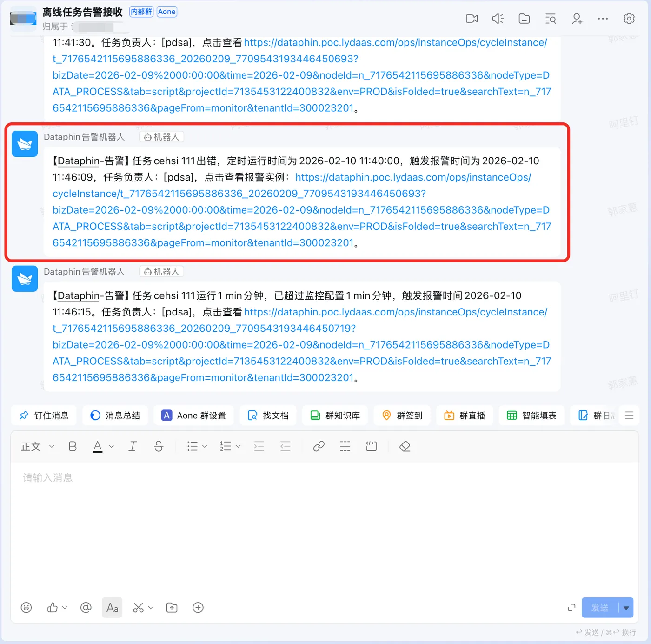Open the thumbs-up options dropdown
This screenshot has height=644, width=651.
click(x=65, y=608)
